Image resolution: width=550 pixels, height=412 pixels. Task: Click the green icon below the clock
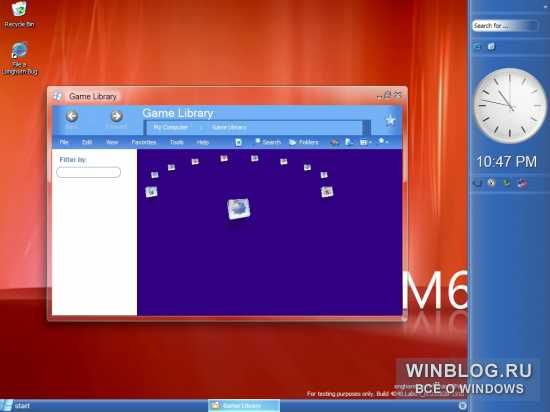[507, 183]
